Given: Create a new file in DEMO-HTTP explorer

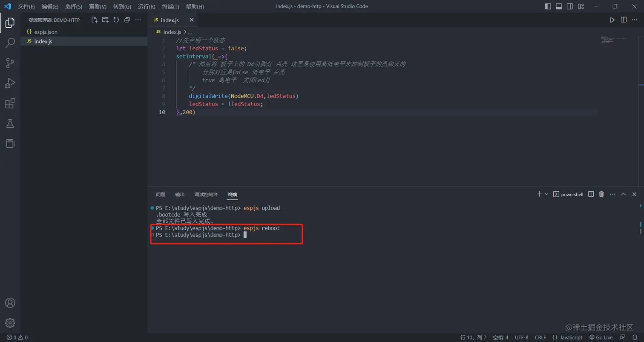Looking at the screenshot, I should pos(94,20).
